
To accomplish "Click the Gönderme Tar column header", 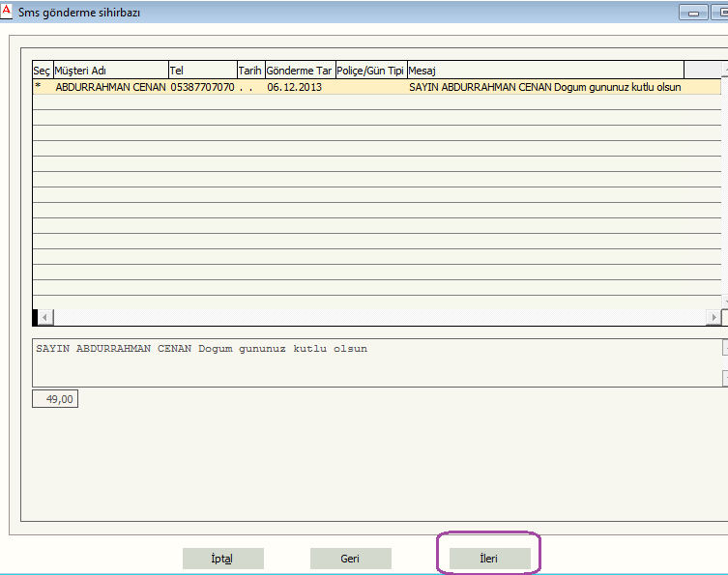I will point(299,71).
